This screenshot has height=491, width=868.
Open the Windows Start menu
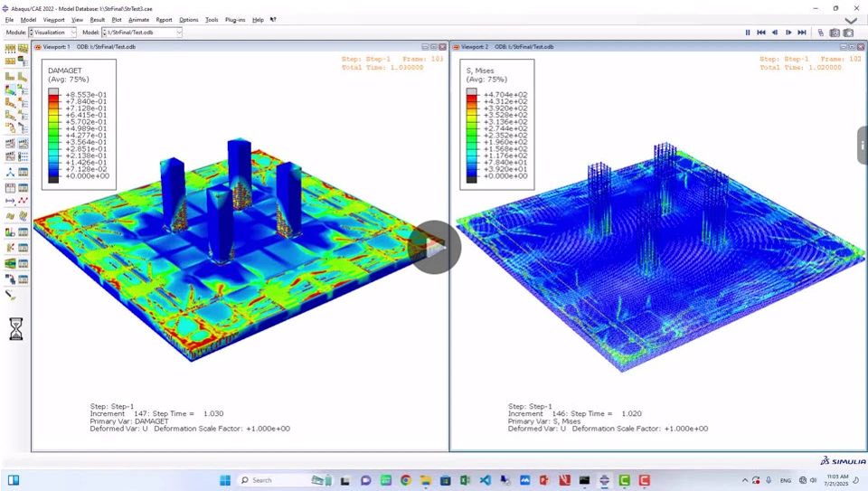[x=225, y=480]
